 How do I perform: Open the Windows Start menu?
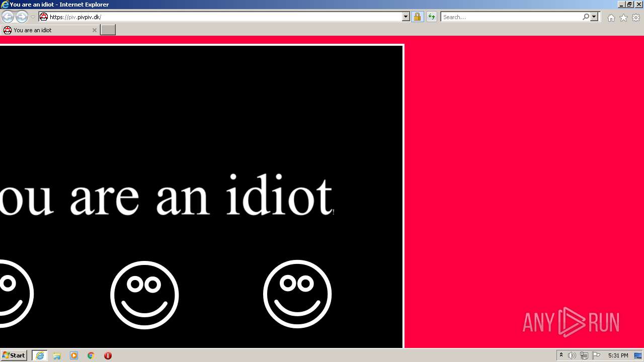(14, 355)
